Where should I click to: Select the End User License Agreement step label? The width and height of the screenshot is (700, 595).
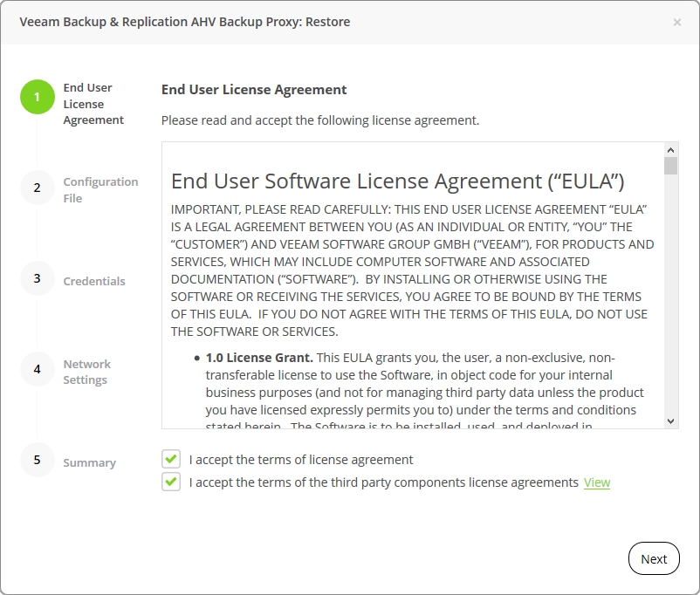93,104
